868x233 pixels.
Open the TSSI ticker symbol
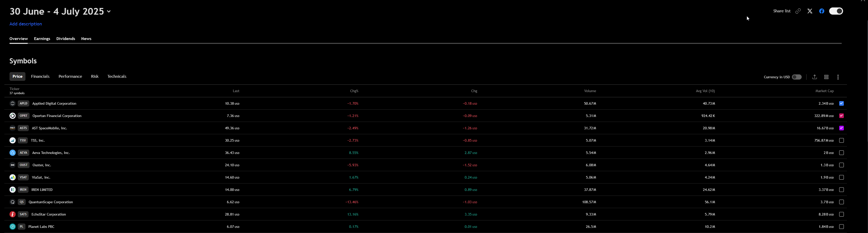[x=23, y=141]
